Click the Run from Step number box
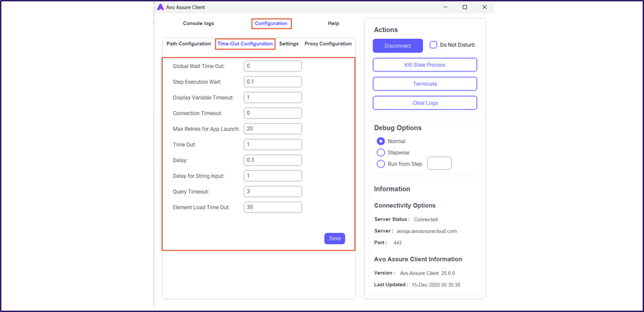This screenshot has width=644, height=312. (x=439, y=163)
